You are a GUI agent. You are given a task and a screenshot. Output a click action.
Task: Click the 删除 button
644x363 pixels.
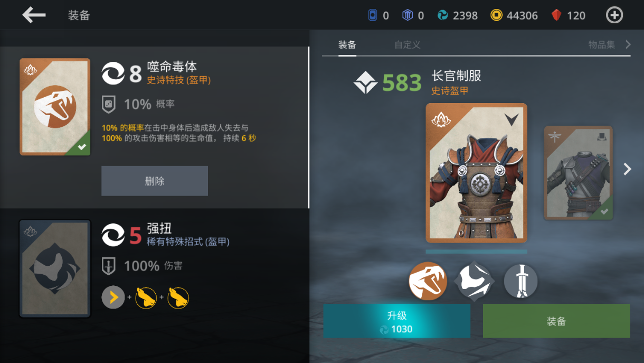(x=155, y=181)
